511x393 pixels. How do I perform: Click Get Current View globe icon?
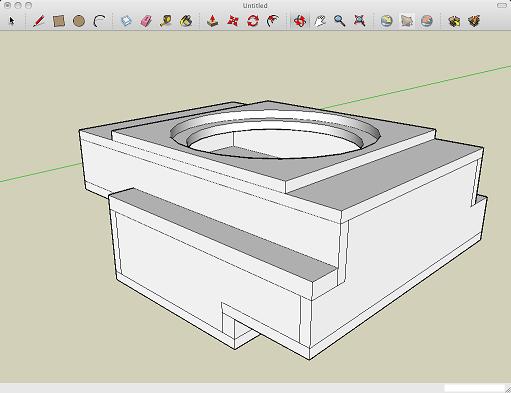pos(387,21)
